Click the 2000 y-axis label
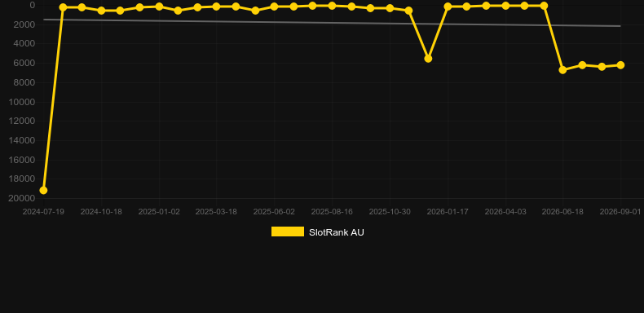This screenshot has width=644, height=313. tap(24, 24)
